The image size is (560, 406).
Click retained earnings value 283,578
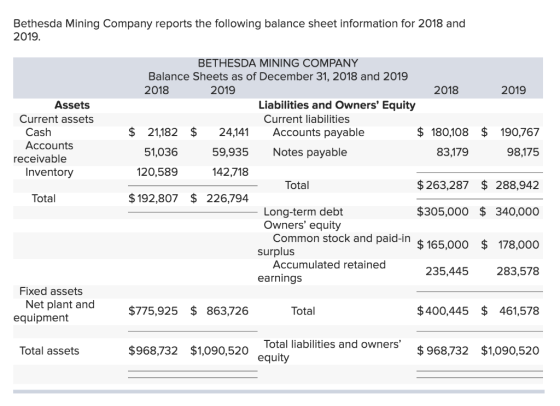click(x=518, y=271)
